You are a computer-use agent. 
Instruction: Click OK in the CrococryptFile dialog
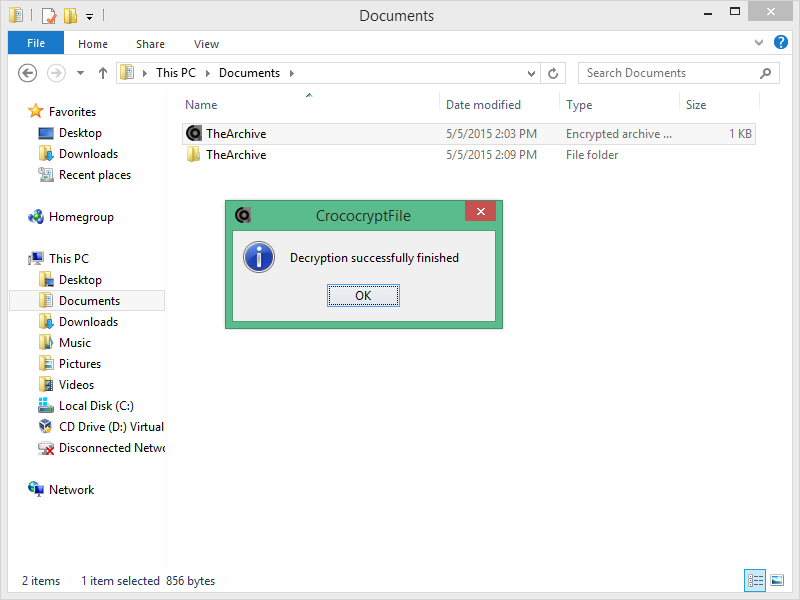tap(363, 295)
